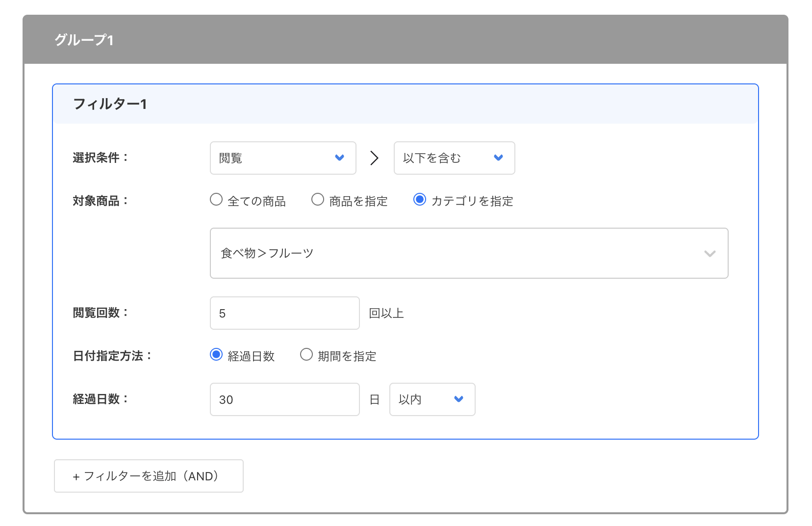Open the 閲覧 selection condition dropdown

283,158
